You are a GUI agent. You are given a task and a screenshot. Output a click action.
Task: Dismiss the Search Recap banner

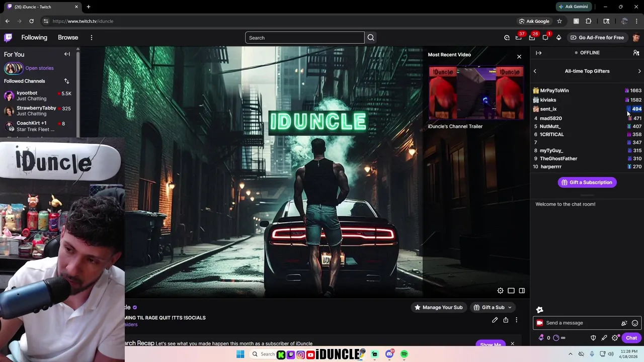point(512,344)
